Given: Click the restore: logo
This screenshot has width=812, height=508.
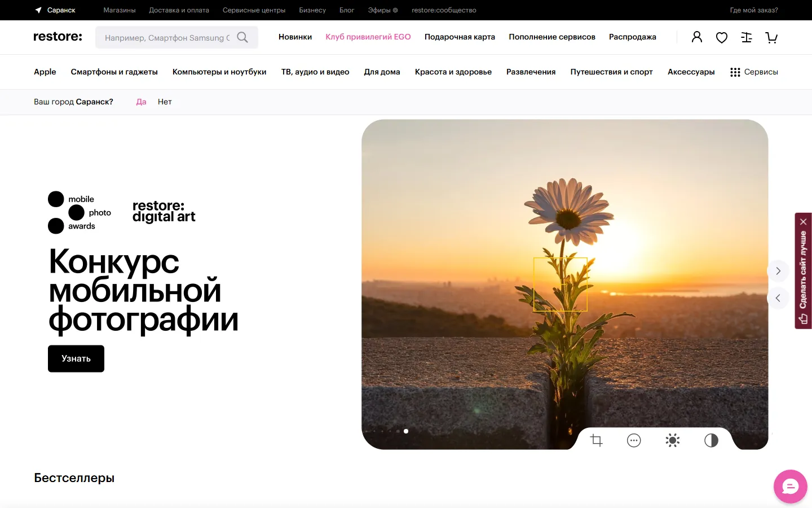Looking at the screenshot, I should (x=58, y=37).
